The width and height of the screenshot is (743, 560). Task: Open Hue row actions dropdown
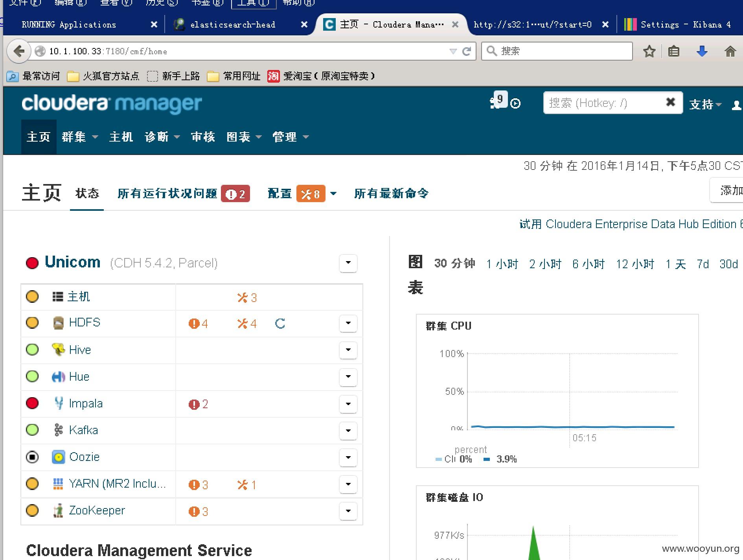pyautogui.click(x=348, y=377)
